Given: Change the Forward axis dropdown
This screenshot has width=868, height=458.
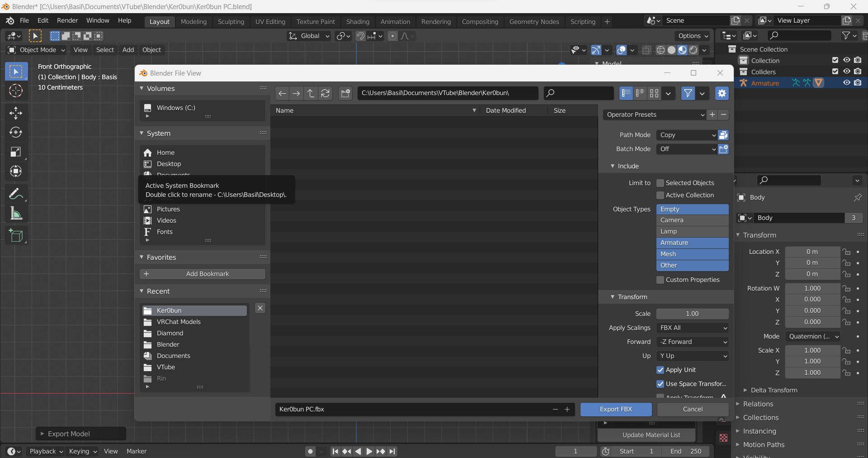Looking at the screenshot, I should pos(692,342).
